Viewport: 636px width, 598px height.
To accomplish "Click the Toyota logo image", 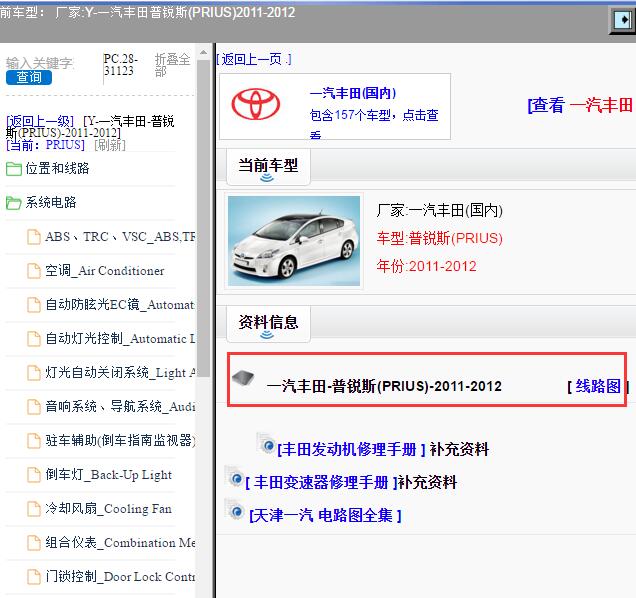I will 256,105.
